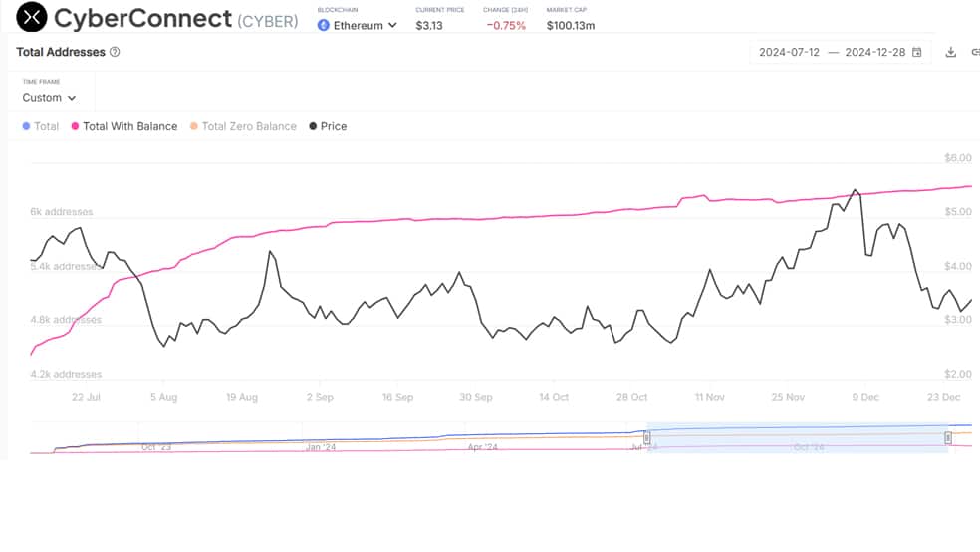Viewport: 980px width, 552px height.
Task: Toggle the Total With Balance legend
Action: tap(124, 126)
